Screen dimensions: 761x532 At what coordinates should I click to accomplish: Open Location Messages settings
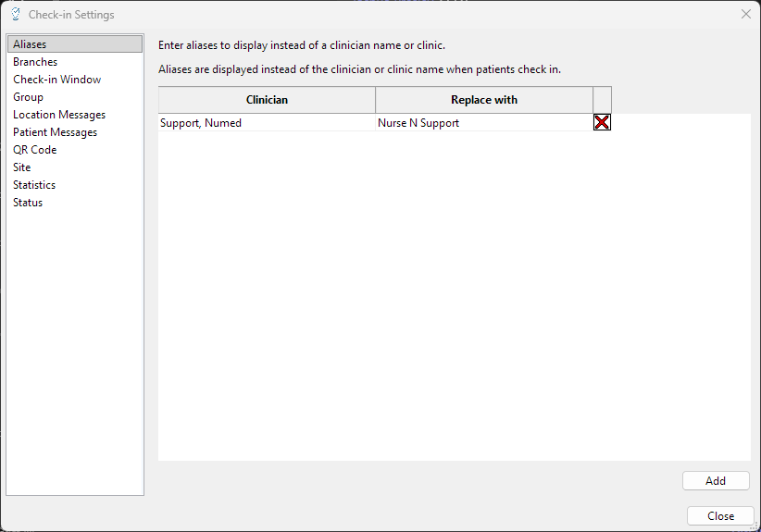59,115
